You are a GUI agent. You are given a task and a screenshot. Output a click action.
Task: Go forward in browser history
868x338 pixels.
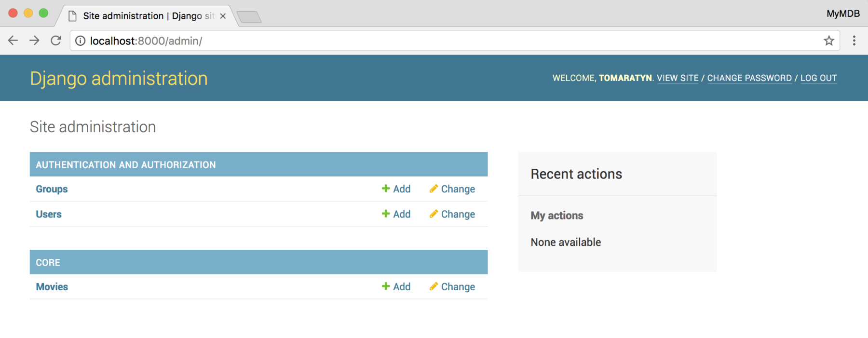point(34,41)
